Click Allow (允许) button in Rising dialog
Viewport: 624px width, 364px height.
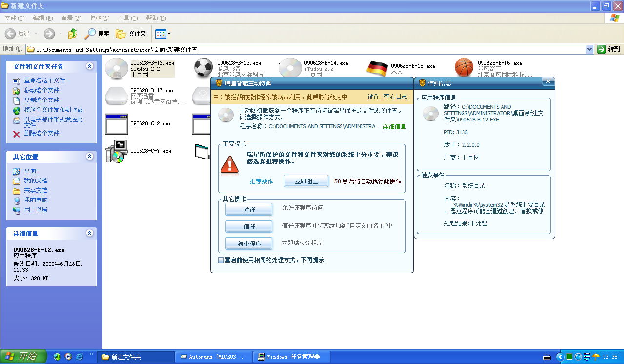click(249, 210)
